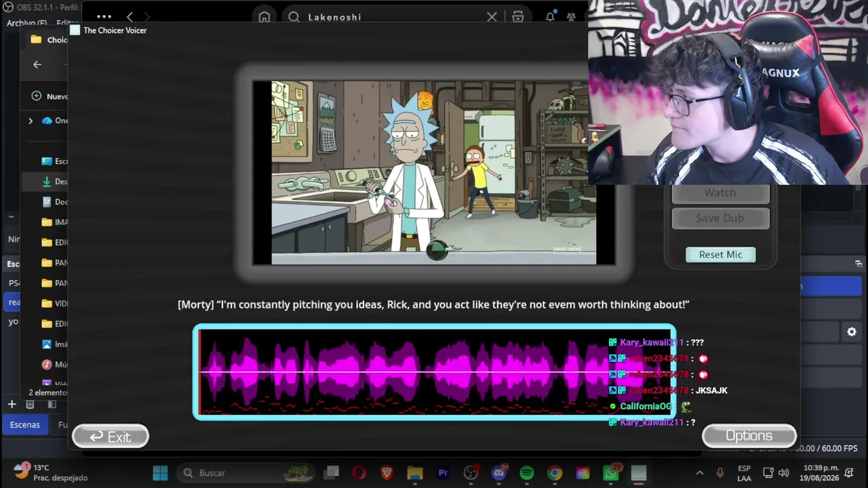The height and width of the screenshot is (488, 868).
Task: Add a scene with the OBS plus icon
Action: [12, 405]
